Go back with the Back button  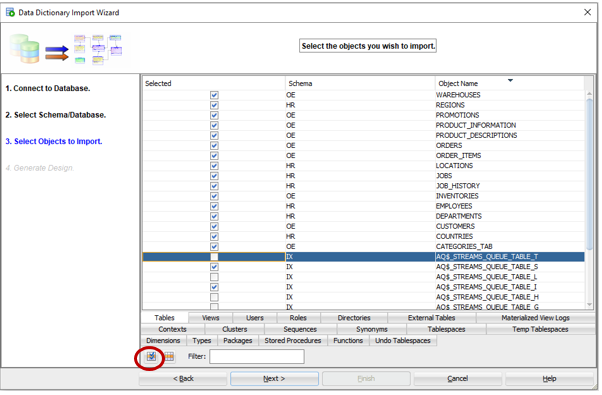[183, 378]
